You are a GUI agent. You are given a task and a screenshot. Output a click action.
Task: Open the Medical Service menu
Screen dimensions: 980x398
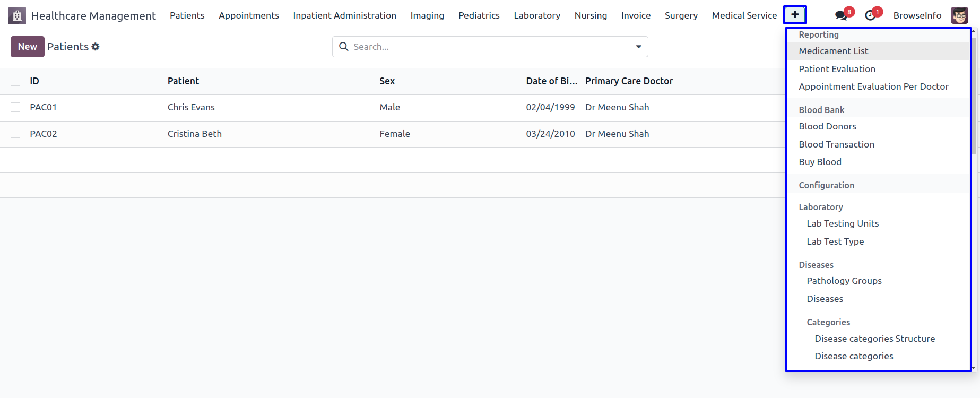744,15
